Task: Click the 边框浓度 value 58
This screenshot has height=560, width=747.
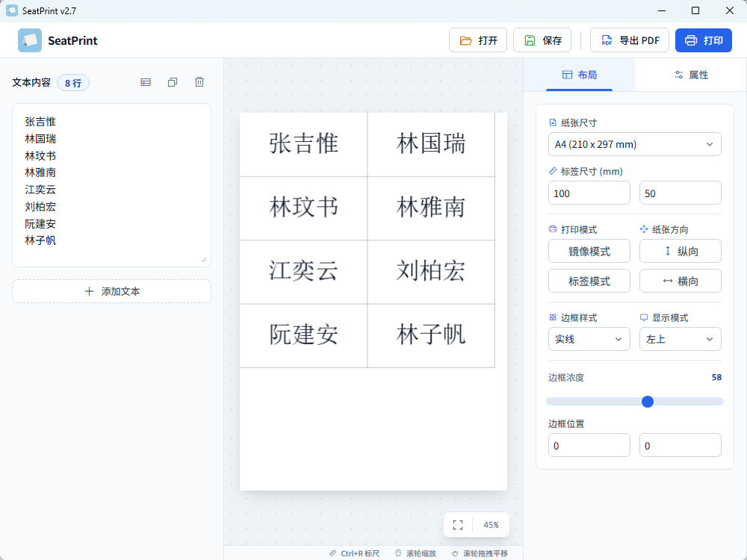Action: pyautogui.click(x=716, y=377)
